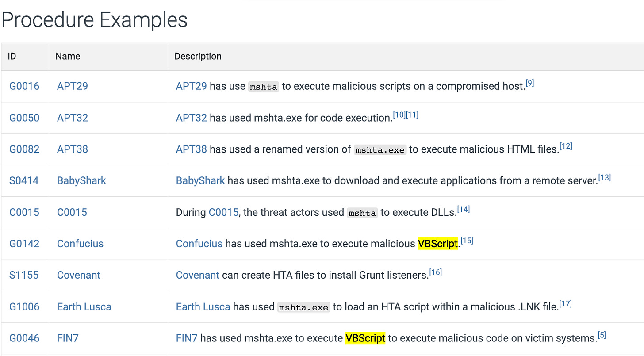
Task: Click C0015 link after the word During
Action: pyautogui.click(x=224, y=212)
